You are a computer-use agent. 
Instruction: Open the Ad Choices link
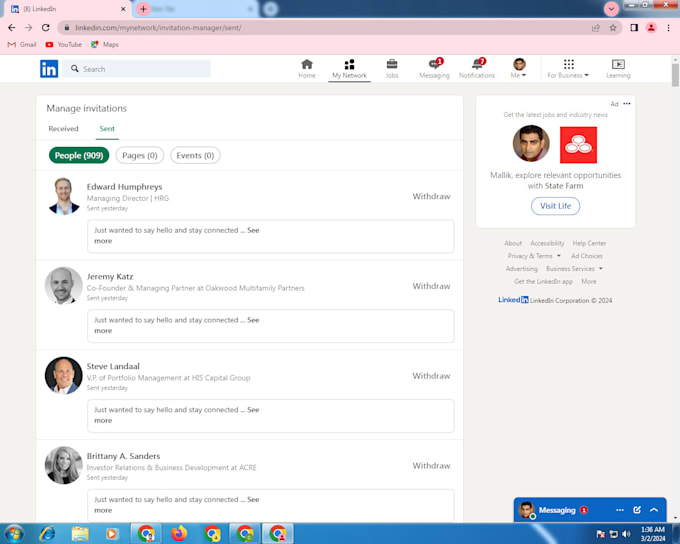587,256
